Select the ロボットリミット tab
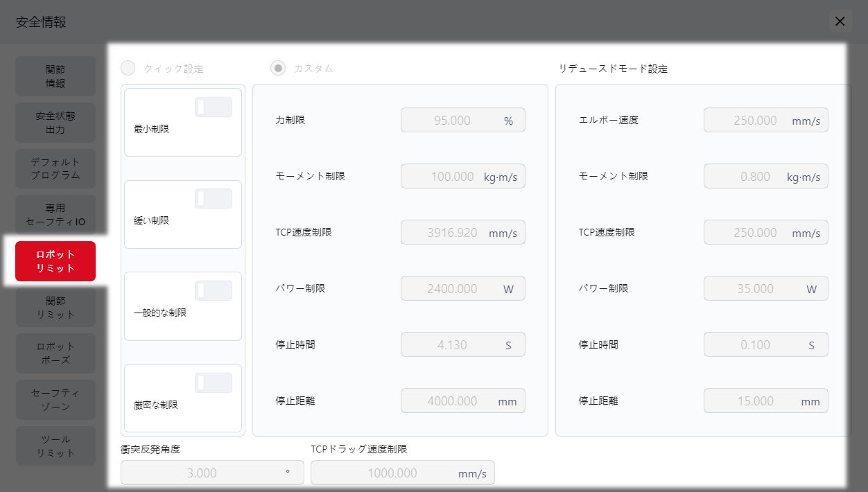Screen dimensions: 868x492 tap(55, 261)
